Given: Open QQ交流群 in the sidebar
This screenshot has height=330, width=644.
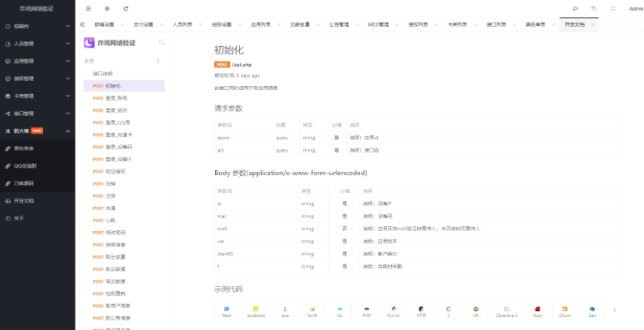Looking at the screenshot, I should click(x=37, y=166).
